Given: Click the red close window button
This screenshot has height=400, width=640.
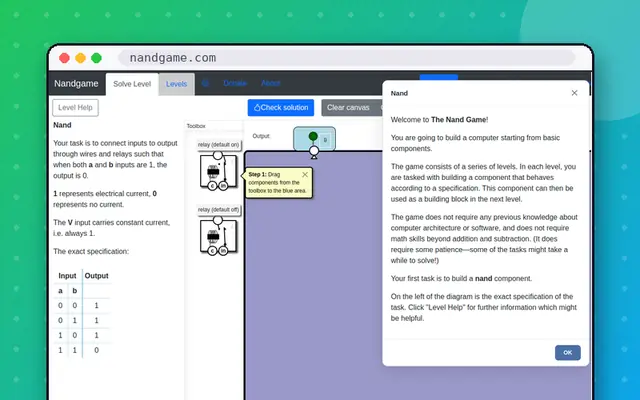Looking at the screenshot, I should [64, 58].
